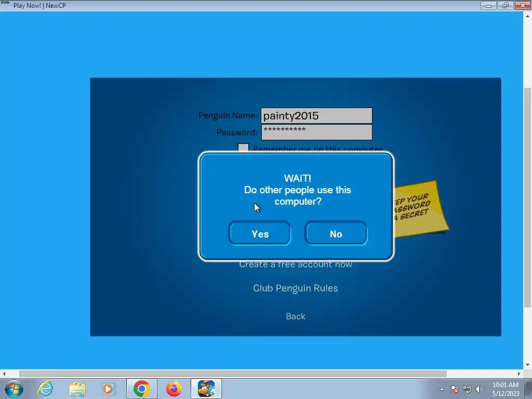The height and width of the screenshot is (399, 532).
Task: Show hidden system tray icons arrow
Action: click(442, 389)
